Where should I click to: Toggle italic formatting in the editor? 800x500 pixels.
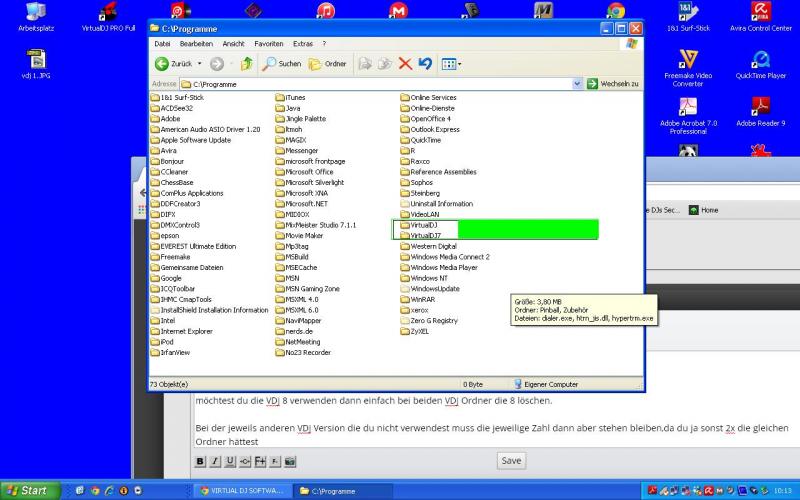(x=216, y=461)
